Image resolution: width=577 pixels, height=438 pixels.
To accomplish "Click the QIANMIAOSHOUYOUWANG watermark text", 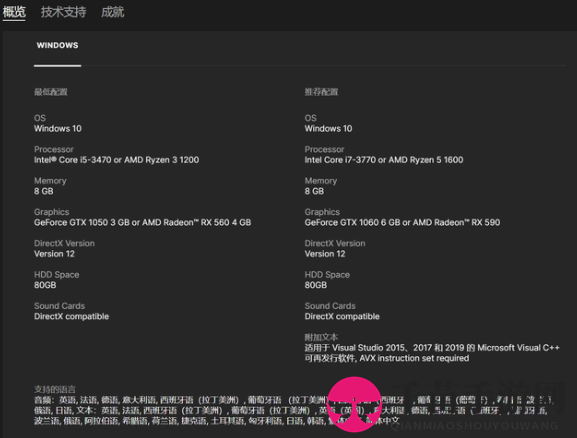I will [474, 426].
